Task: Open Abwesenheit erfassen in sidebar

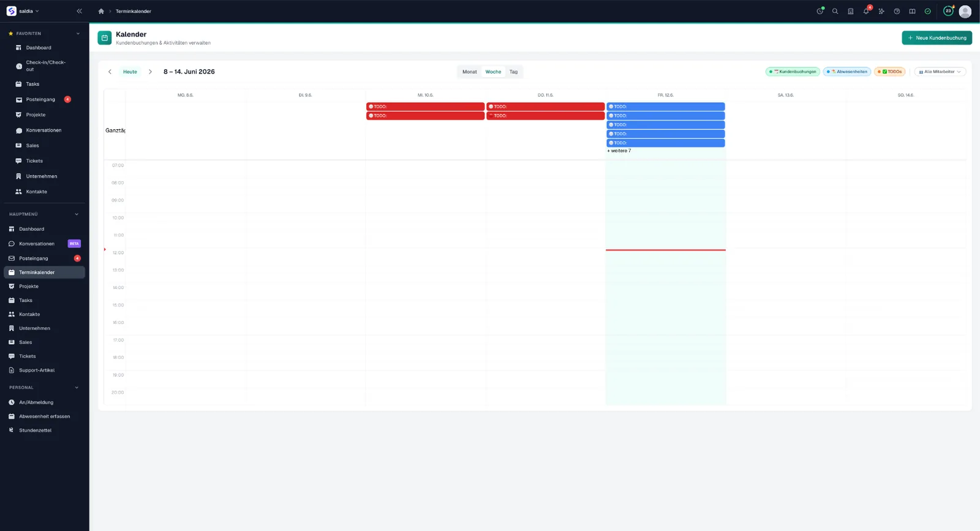Action: tap(44, 416)
